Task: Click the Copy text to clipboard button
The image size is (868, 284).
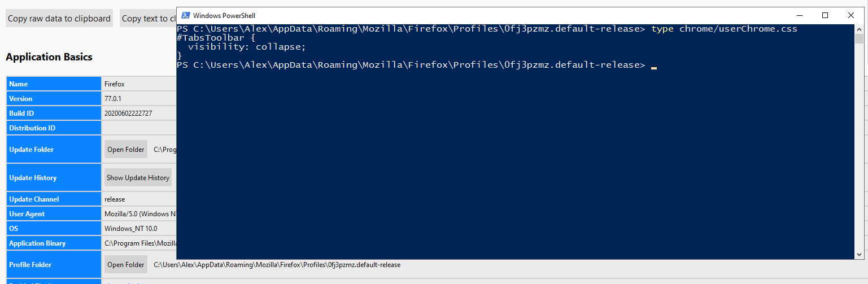Action: [148, 18]
